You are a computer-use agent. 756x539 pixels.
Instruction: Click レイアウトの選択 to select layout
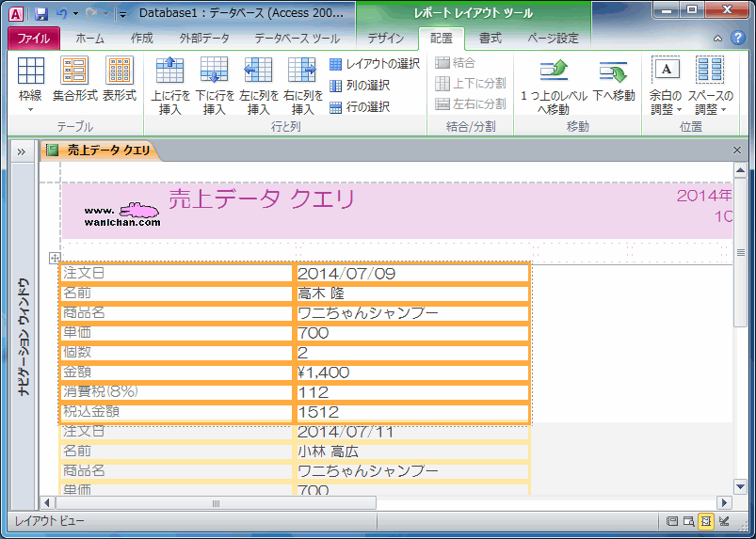(x=375, y=64)
